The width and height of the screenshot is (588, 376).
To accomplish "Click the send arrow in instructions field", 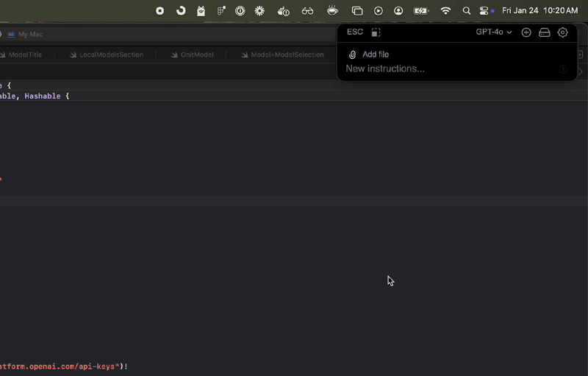I will pyautogui.click(x=563, y=70).
